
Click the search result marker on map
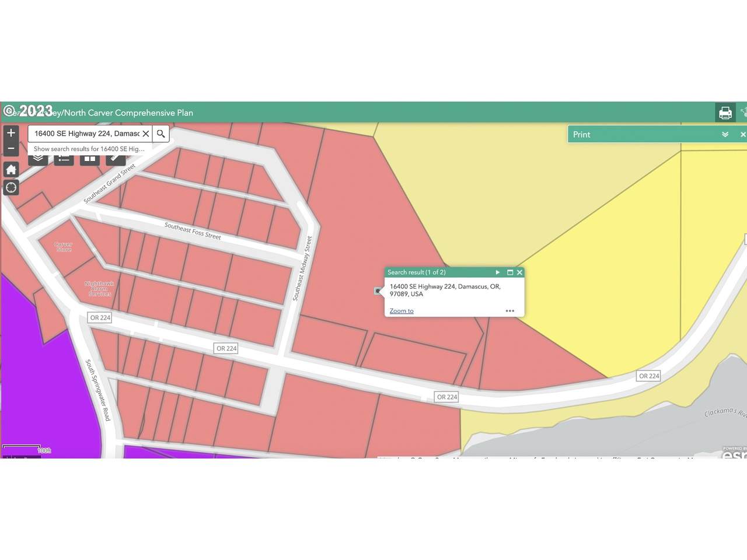pyautogui.click(x=378, y=290)
